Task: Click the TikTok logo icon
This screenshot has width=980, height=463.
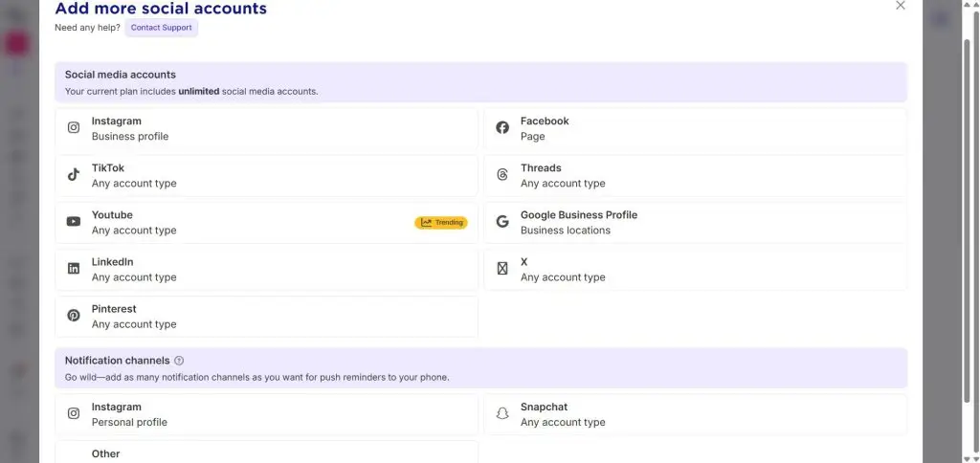Action: click(x=74, y=174)
